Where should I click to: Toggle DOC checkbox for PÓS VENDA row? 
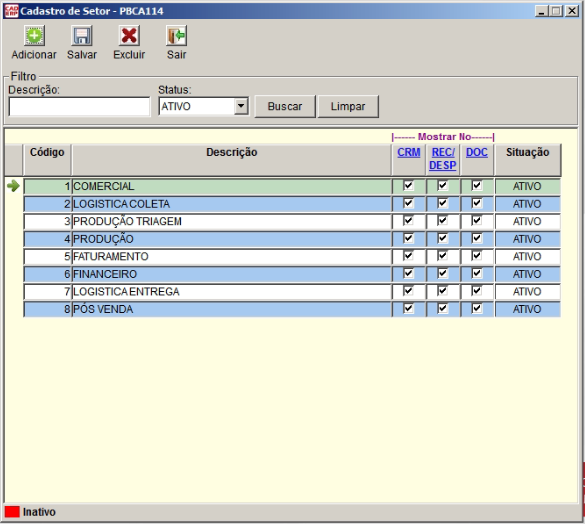pyautogui.click(x=477, y=308)
